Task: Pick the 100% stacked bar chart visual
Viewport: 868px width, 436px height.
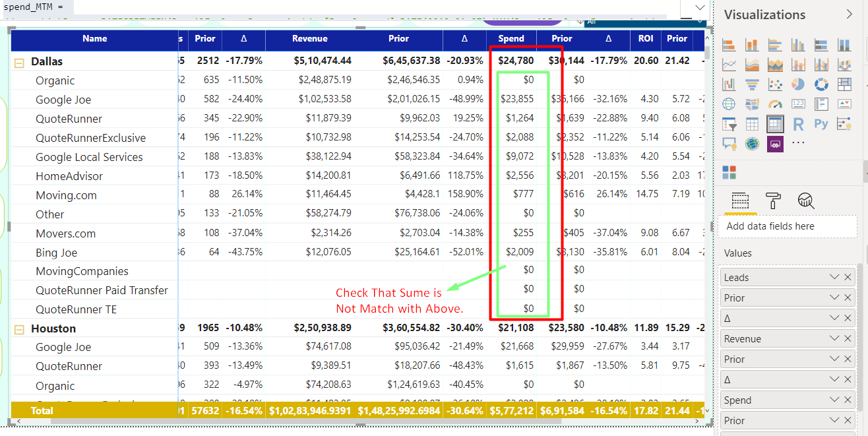Action: tap(821, 45)
